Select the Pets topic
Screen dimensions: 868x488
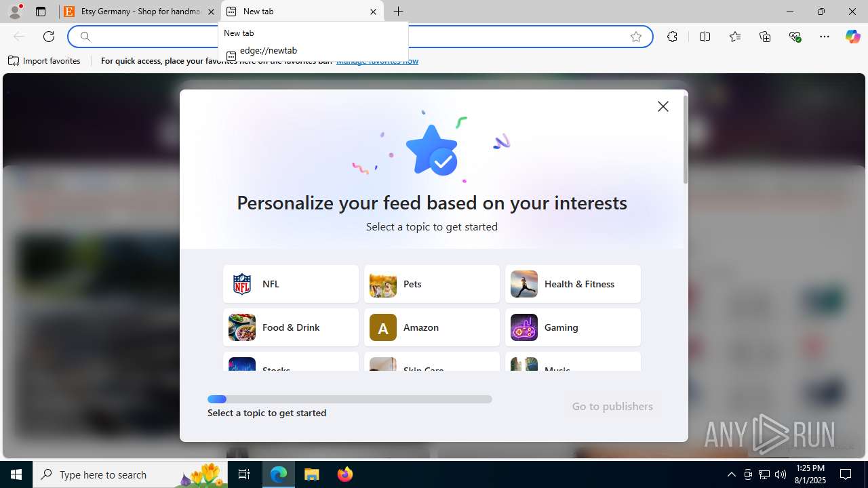[432, 284]
